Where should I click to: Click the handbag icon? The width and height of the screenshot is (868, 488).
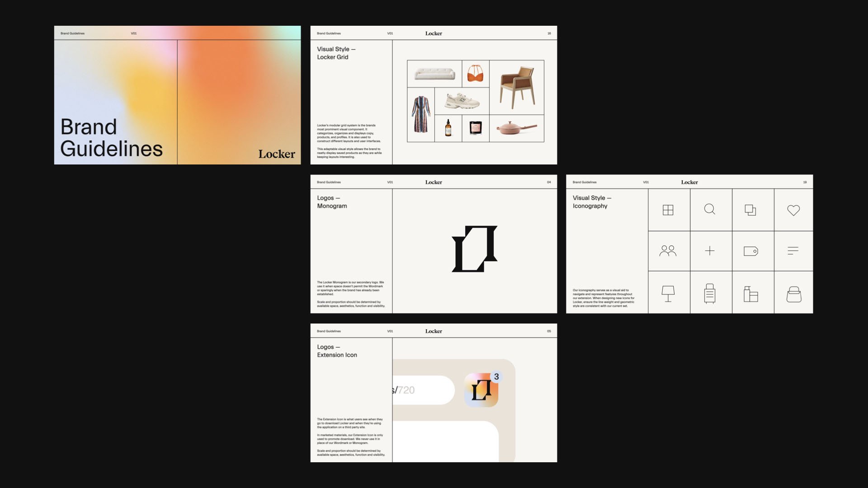[x=794, y=294]
